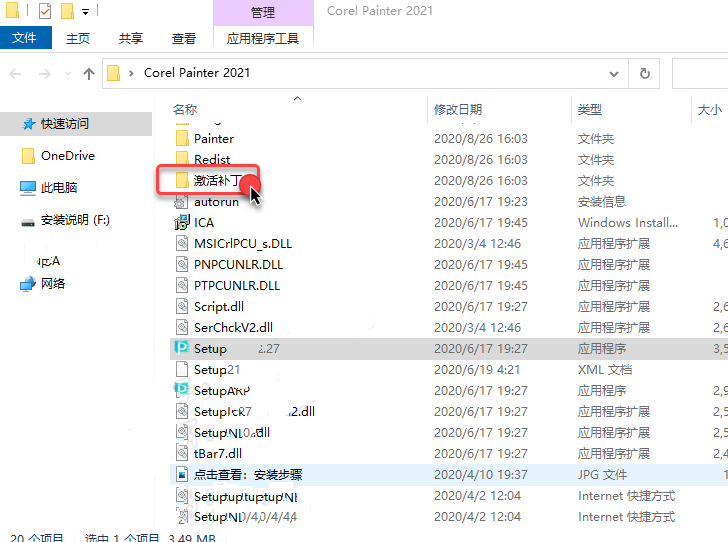The height and width of the screenshot is (542, 728).
Task: Click the tBar7.dll file name
Action: point(218,453)
